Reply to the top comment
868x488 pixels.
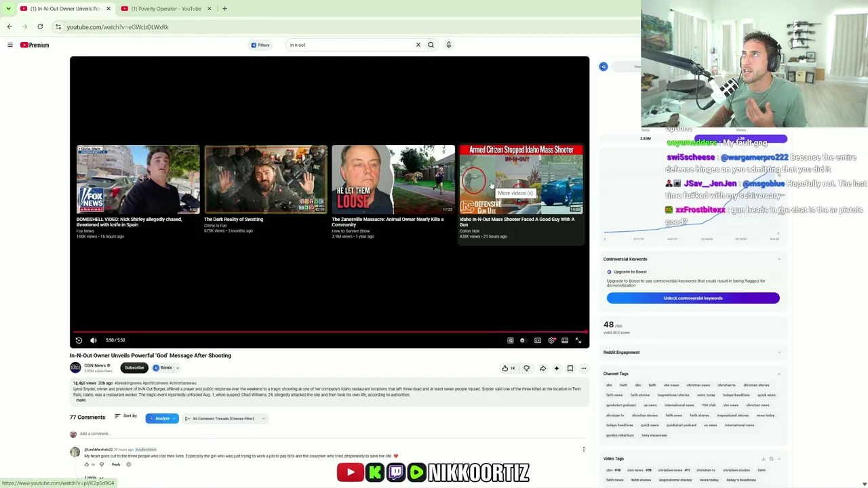coord(116,464)
